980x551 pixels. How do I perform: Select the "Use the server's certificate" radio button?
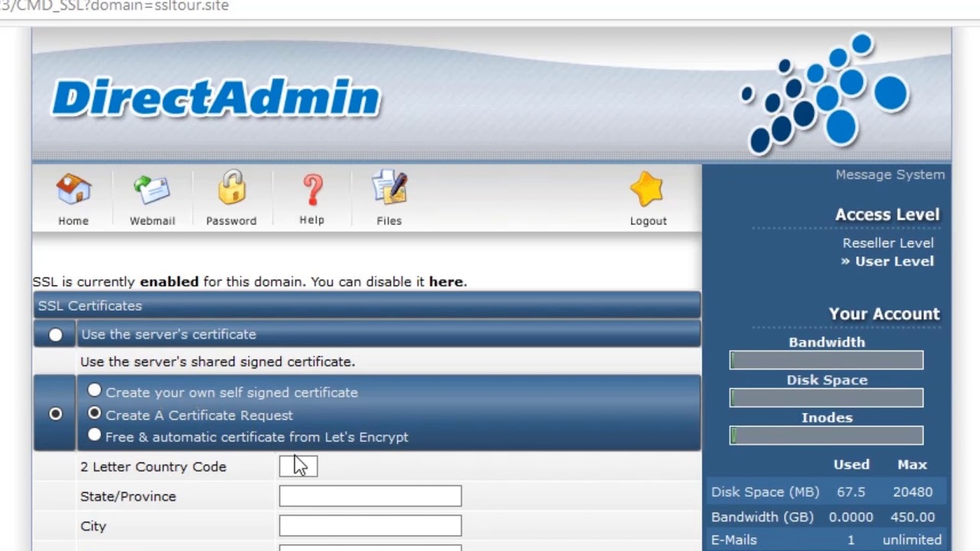tap(55, 334)
